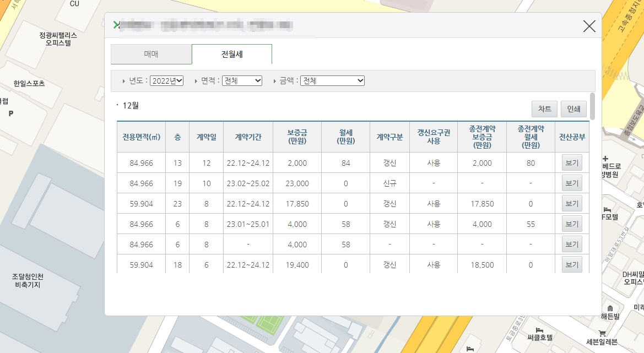Open the 년도 year dropdown showing 2022년

click(x=166, y=80)
